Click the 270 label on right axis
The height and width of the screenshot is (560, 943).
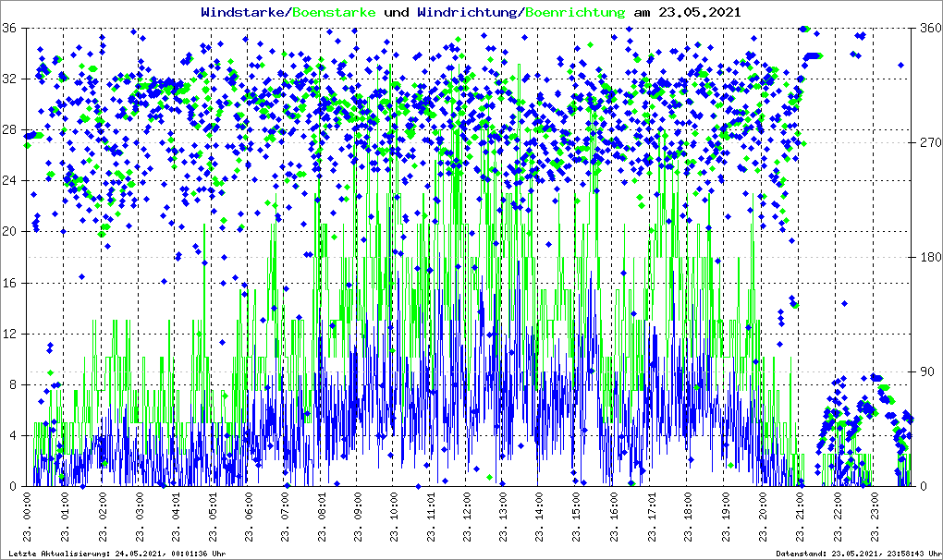[928, 142]
